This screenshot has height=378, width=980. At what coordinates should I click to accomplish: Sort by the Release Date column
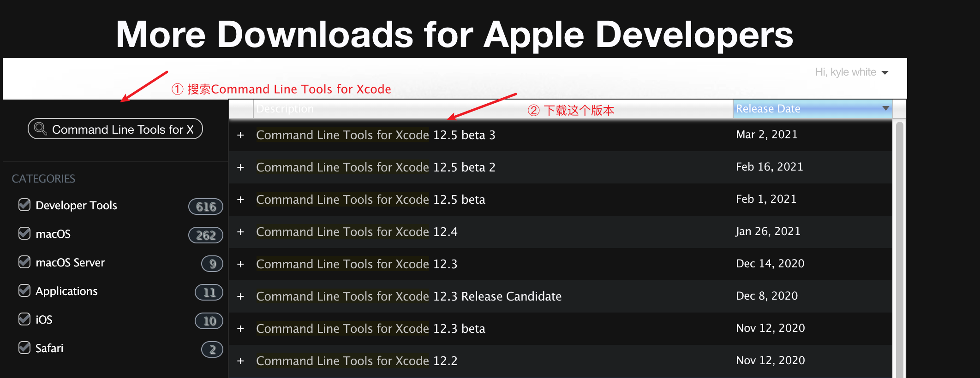[813, 109]
